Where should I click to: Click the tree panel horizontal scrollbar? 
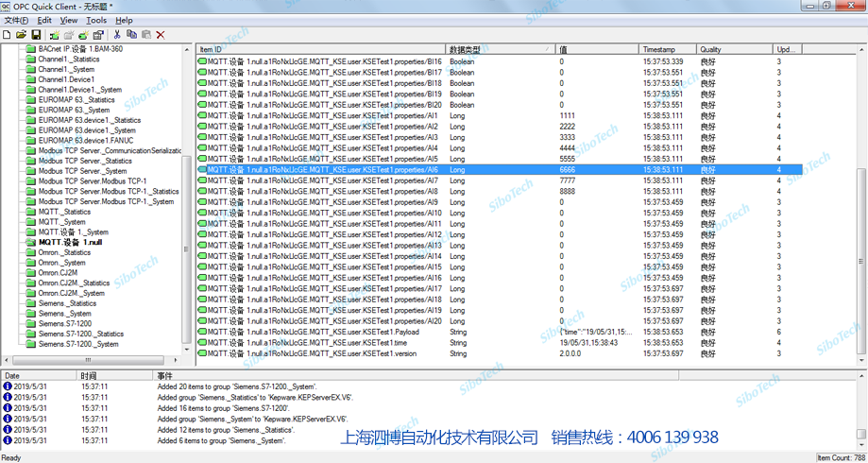click(88, 360)
